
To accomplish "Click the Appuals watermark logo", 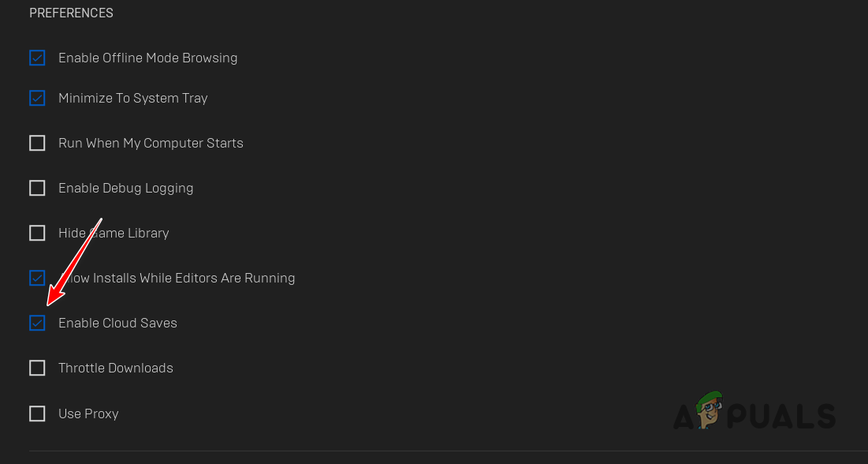I will [x=753, y=411].
